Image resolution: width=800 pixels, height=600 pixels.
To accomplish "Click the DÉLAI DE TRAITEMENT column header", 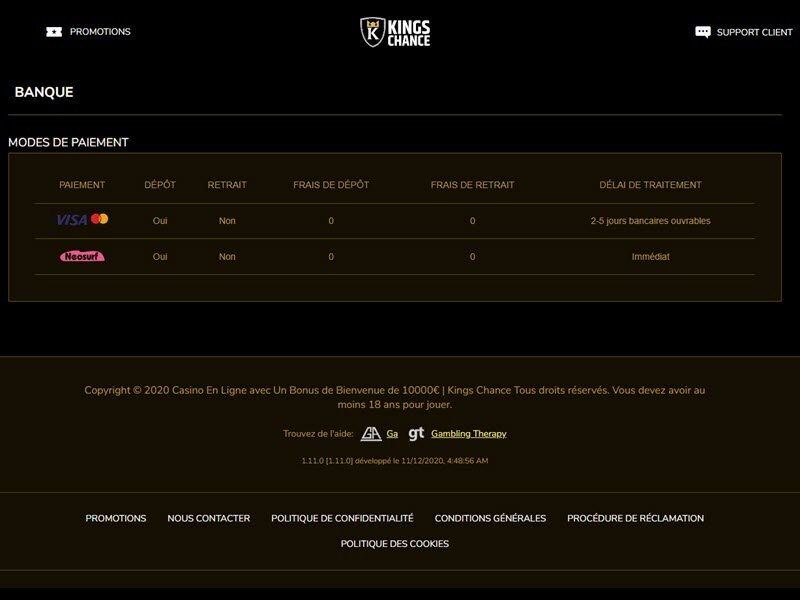I will coord(651,185).
